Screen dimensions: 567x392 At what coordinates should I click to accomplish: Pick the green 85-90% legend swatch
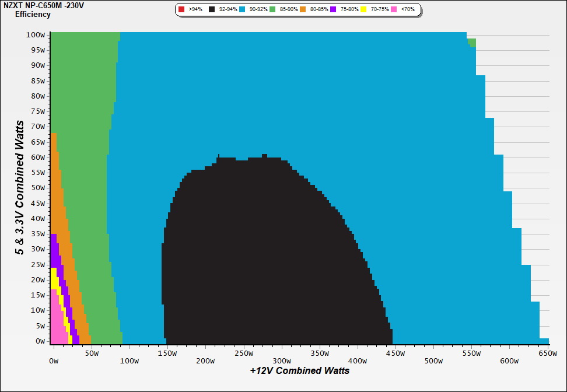tap(272, 10)
